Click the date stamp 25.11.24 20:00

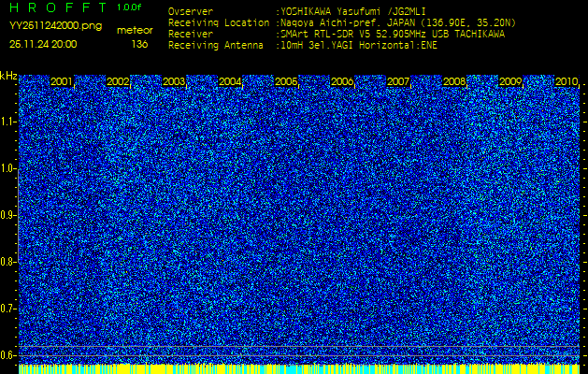(43, 44)
